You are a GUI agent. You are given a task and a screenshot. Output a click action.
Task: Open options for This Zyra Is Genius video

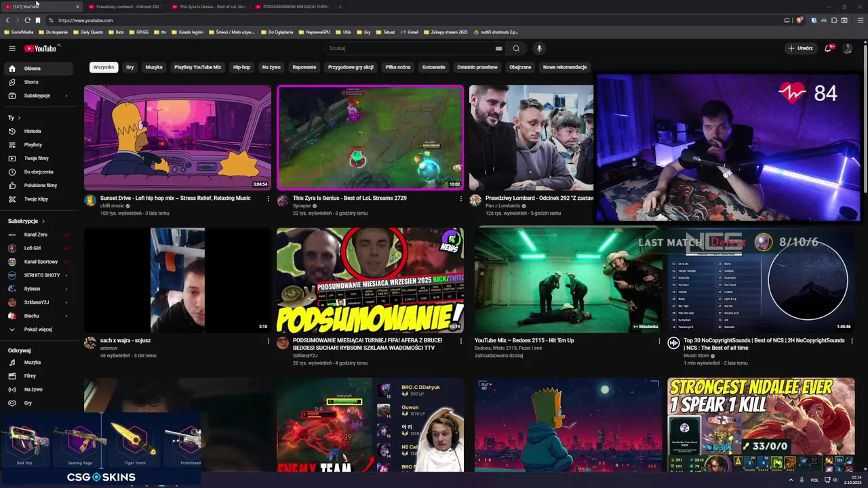click(461, 199)
